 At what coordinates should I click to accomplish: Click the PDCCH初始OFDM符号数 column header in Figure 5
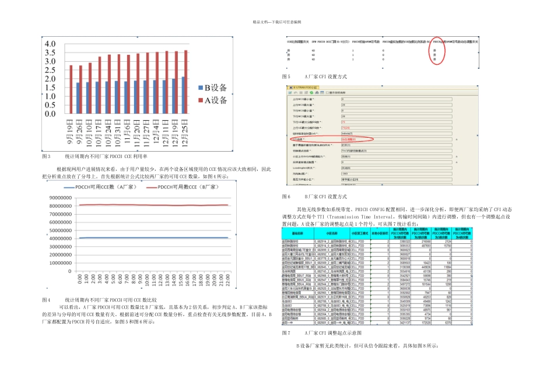coord(366,42)
